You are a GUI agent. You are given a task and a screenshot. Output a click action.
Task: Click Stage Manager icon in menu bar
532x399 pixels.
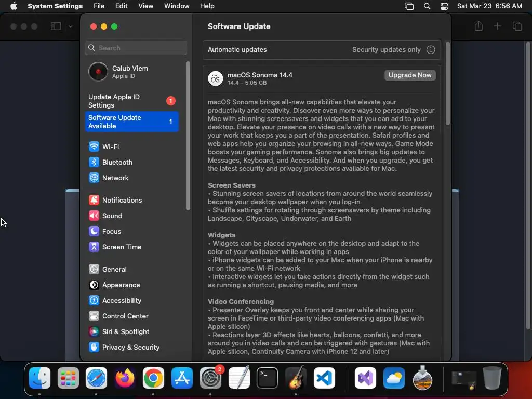click(x=409, y=6)
